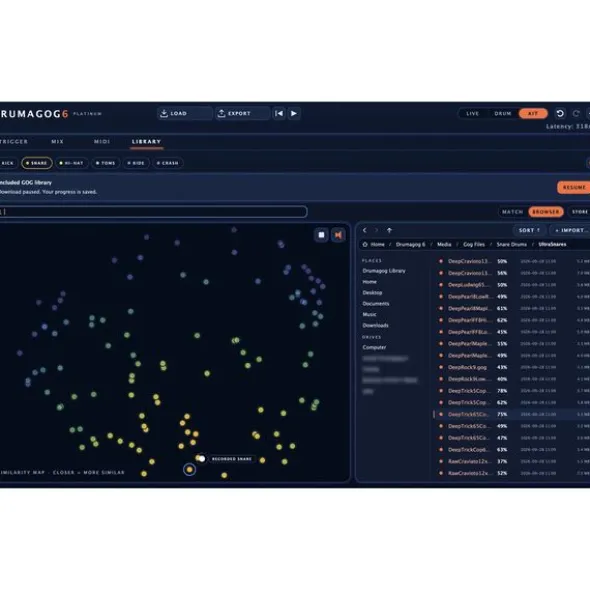Select the DeepCraviotto13 56% file
This screenshot has height=591, width=590.
click(x=512, y=273)
